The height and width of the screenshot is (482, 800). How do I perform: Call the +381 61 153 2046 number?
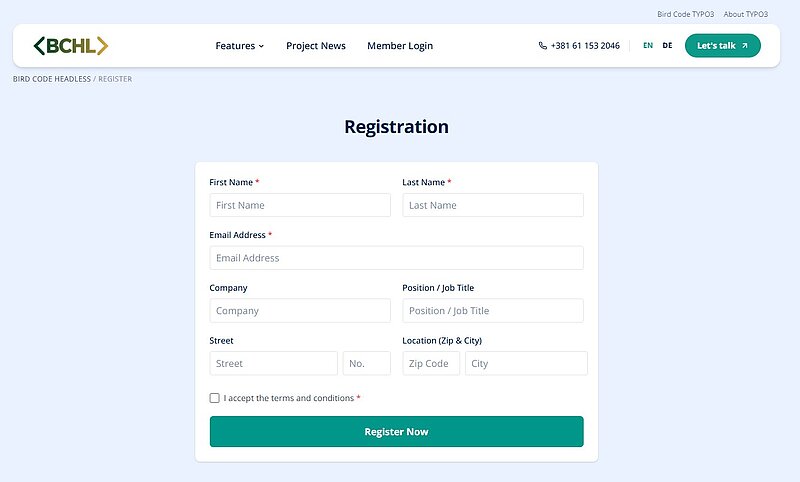(x=585, y=46)
